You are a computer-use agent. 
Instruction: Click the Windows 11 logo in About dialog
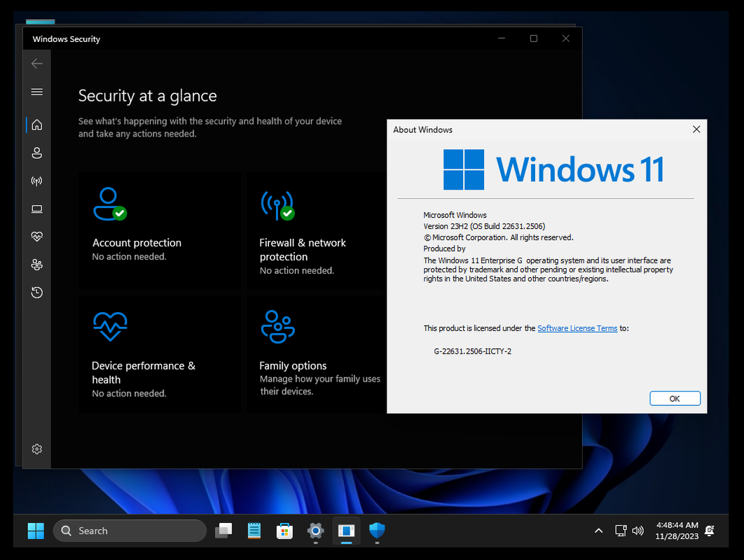553,170
